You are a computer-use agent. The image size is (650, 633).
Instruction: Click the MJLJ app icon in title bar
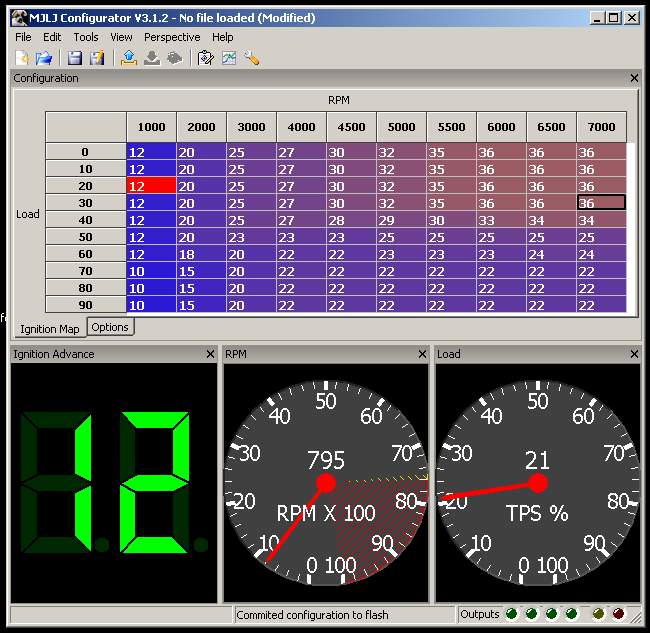tap(19, 18)
